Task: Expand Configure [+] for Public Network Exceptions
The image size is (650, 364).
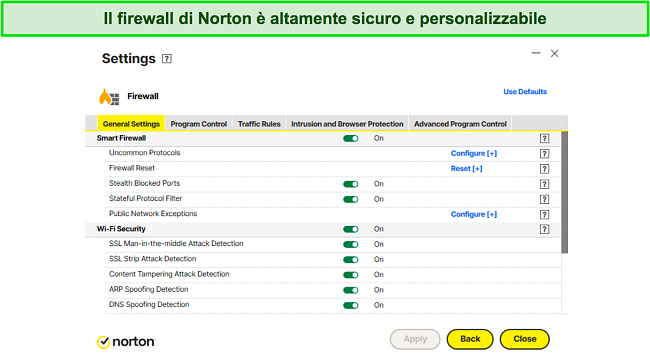Action: 474,214
